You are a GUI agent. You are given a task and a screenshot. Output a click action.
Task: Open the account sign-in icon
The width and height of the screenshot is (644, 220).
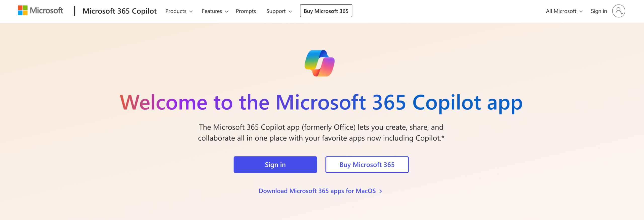(619, 11)
